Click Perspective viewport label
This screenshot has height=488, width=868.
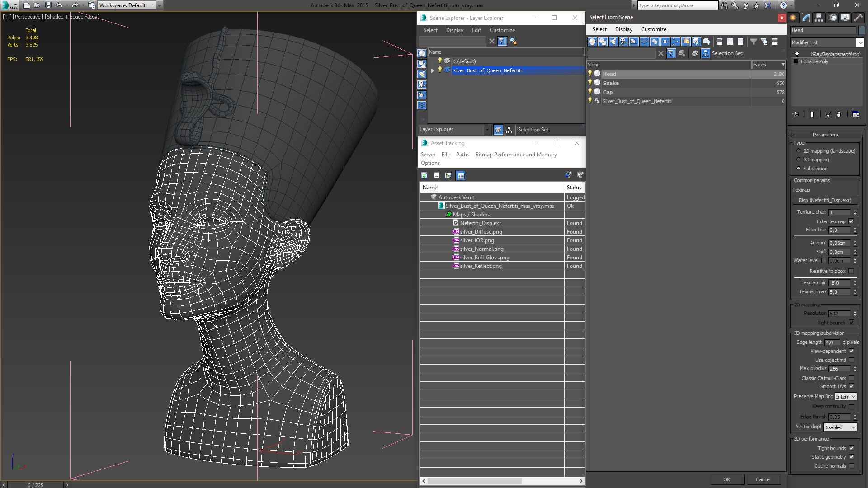[28, 17]
